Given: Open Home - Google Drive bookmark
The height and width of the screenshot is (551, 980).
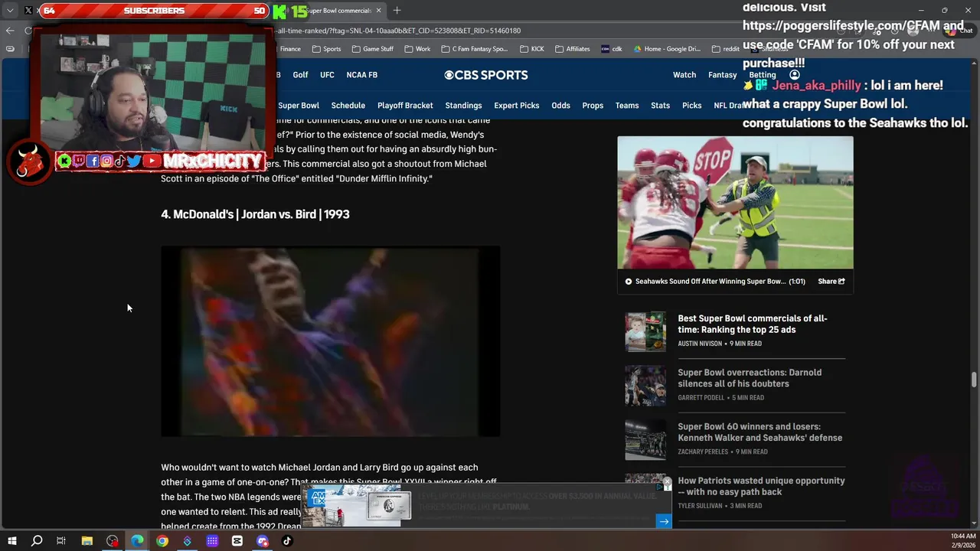Looking at the screenshot, I should 667,49.
